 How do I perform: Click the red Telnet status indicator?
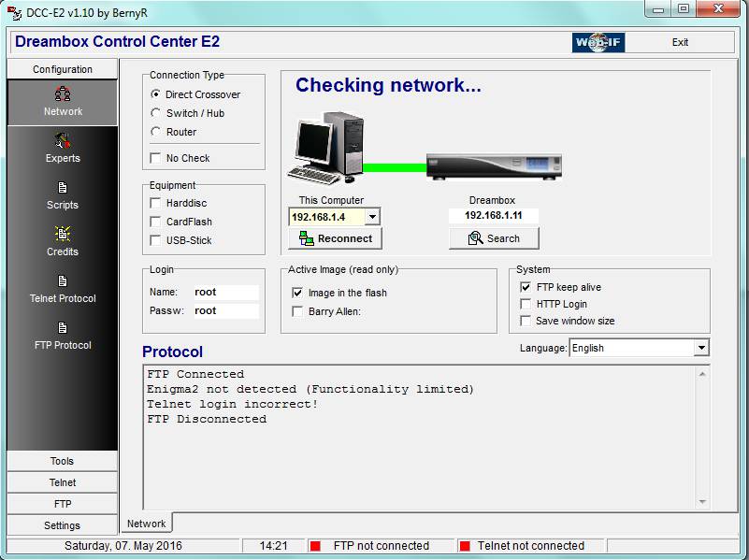[x=465, y=546]
